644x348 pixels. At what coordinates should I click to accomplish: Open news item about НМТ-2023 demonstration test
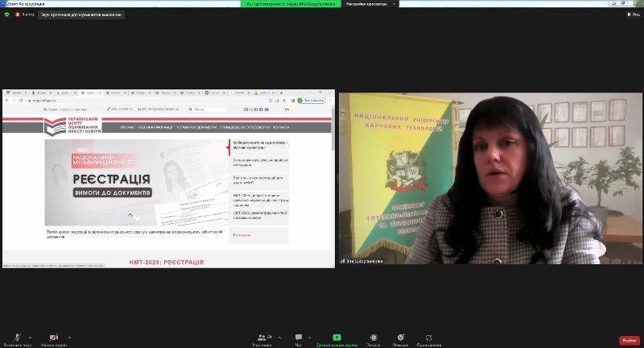coord(260,215)
